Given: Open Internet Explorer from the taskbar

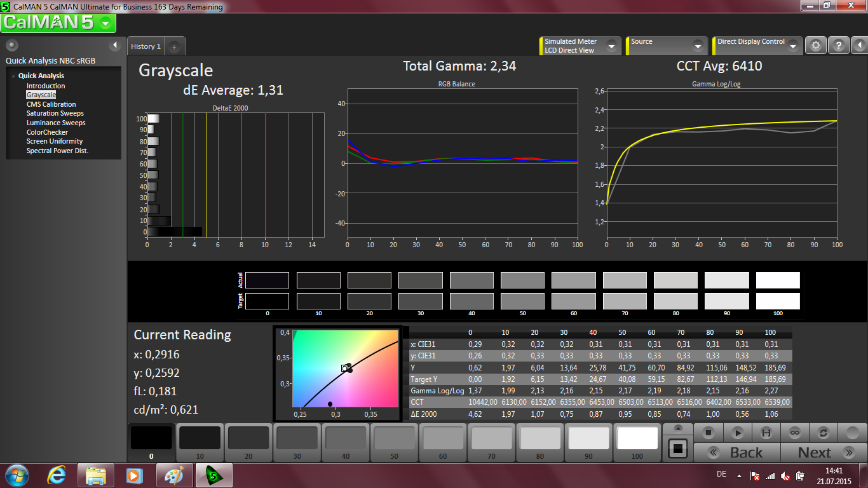Looking at the screenshot, I should 57,475.
